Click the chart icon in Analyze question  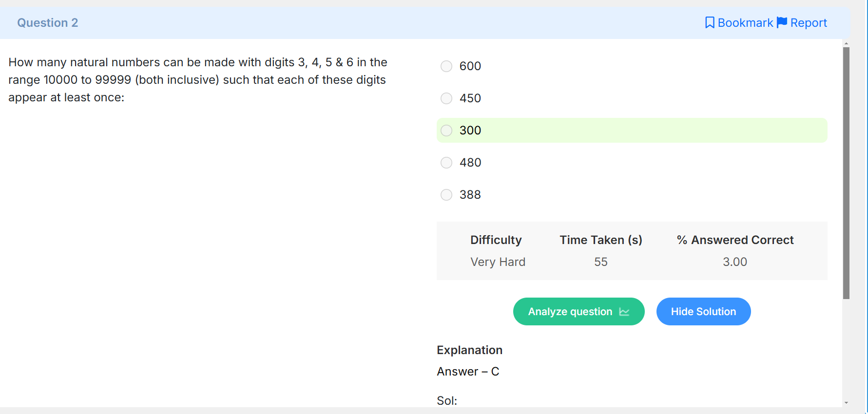624,312
